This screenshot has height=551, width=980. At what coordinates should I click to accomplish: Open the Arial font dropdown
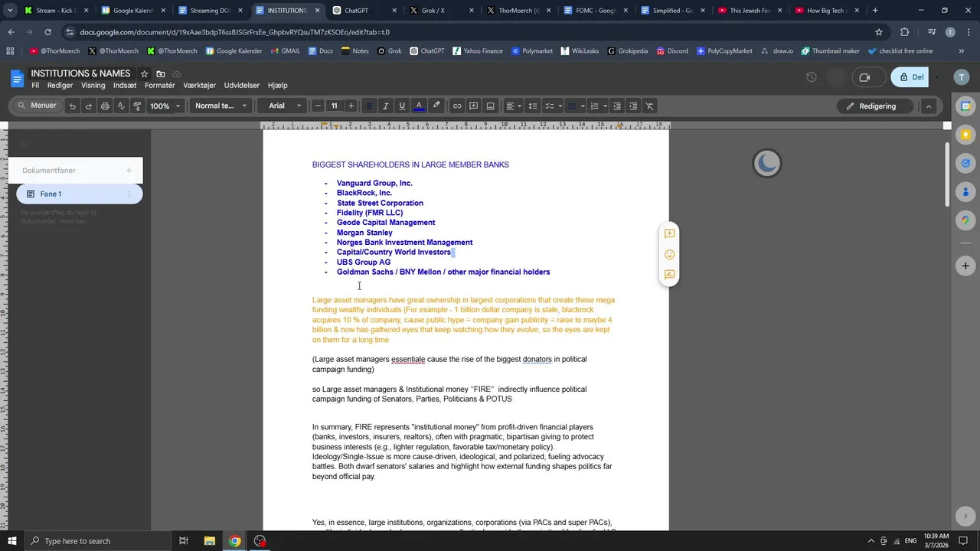[x=284, y=106]
